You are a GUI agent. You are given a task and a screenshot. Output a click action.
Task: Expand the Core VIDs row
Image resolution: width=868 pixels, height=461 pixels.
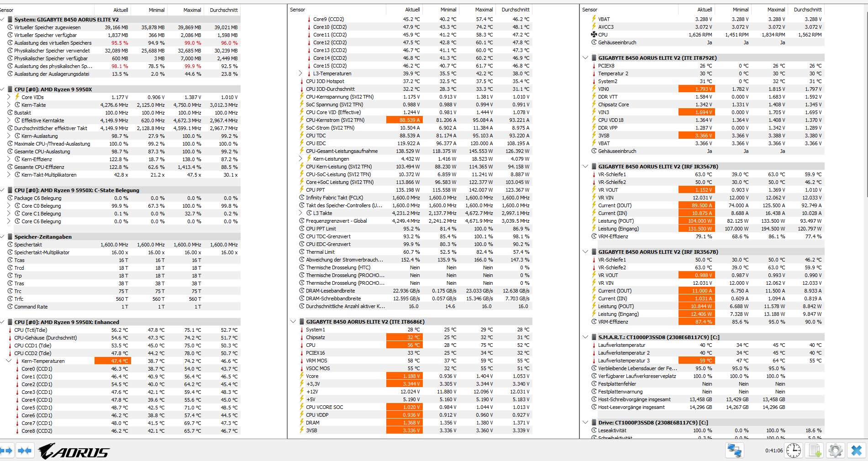coord(9,97)
